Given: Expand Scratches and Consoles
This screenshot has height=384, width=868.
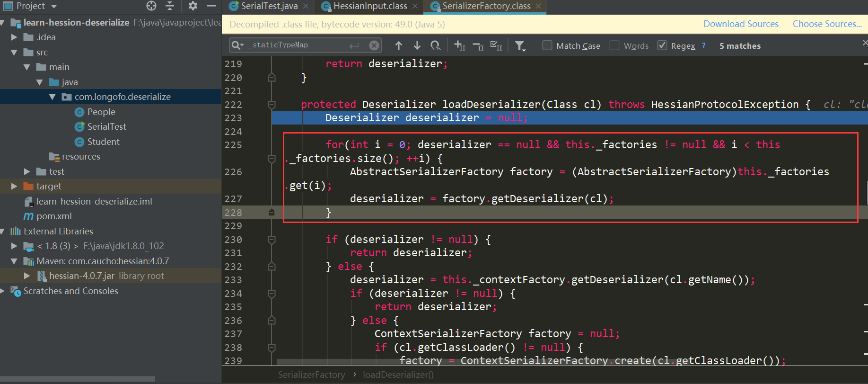Looking at the screenshot, I should (3, 291).
